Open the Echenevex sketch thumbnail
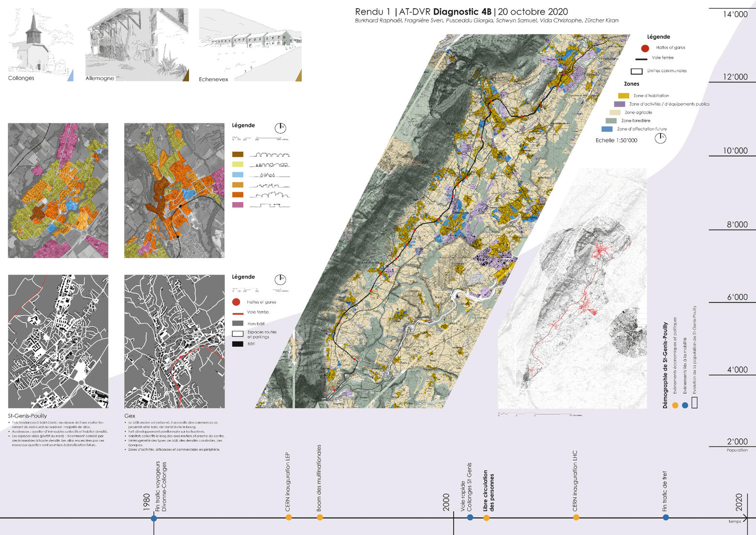The height and width of the screenshot is (535, 756). [250, 45]
